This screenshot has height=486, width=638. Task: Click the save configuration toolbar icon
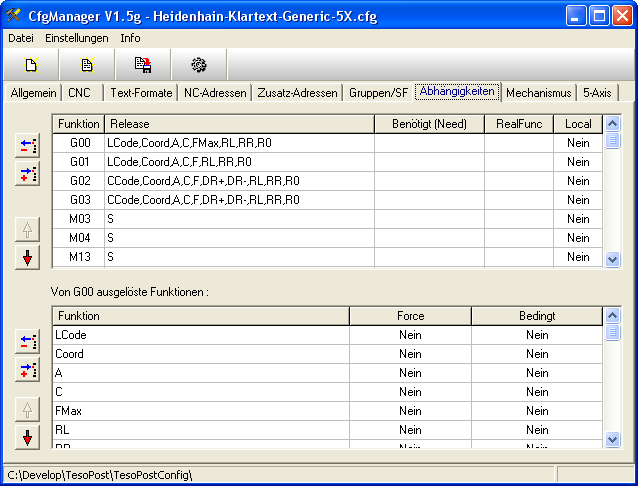click(x=143, y=65)
